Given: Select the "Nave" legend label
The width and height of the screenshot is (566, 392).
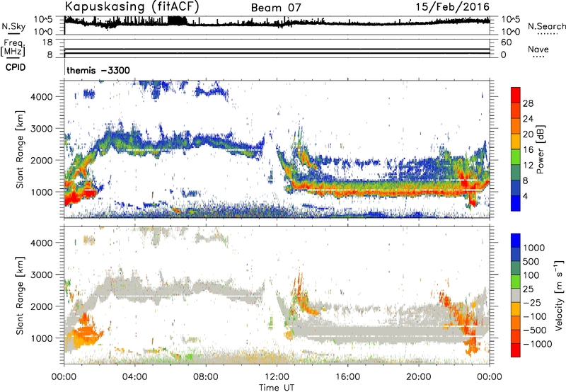Looking at the screenshot, I should (538, 49).
